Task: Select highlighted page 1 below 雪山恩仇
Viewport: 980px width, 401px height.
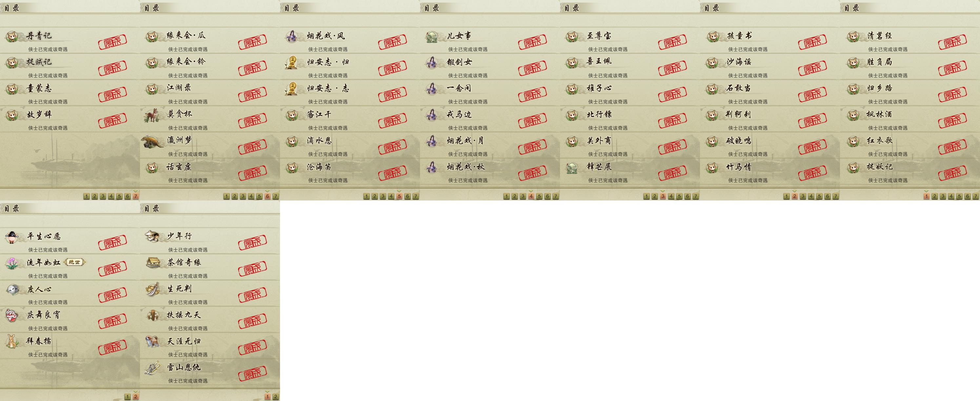Action: point(268,396)
